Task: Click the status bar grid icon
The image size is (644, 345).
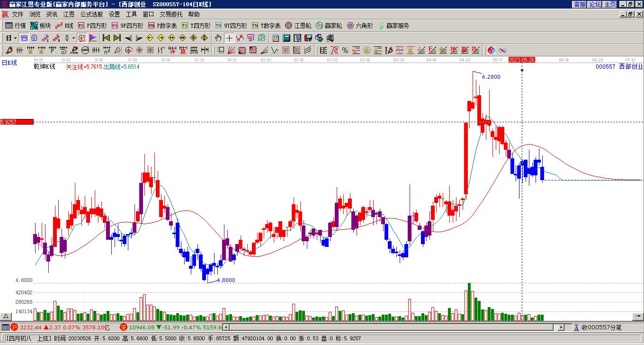Action: point(5,327)
